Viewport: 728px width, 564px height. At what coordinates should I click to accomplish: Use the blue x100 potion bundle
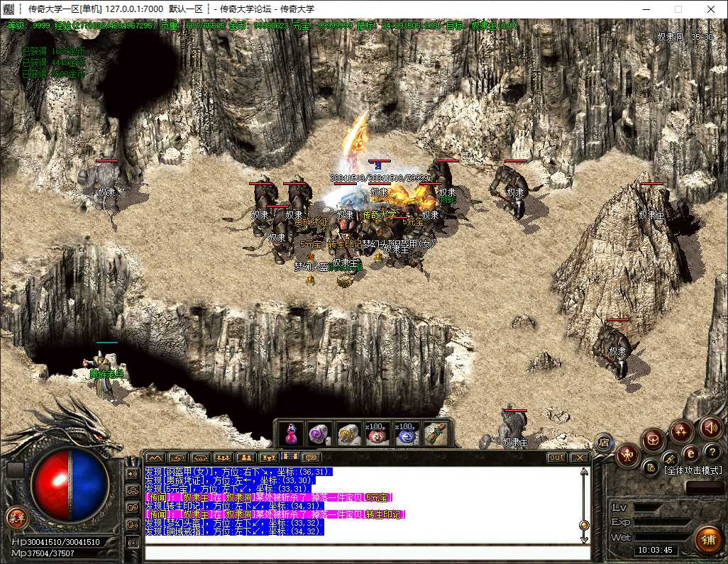(x=405, y=434)
